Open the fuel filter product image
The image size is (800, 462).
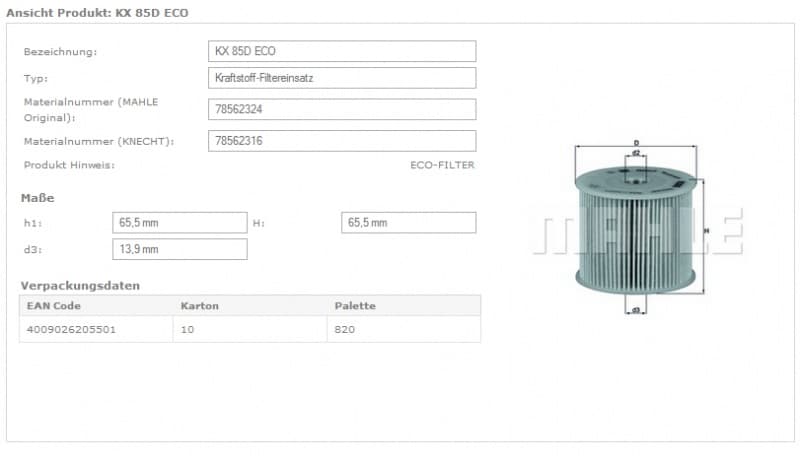(638, 227)
